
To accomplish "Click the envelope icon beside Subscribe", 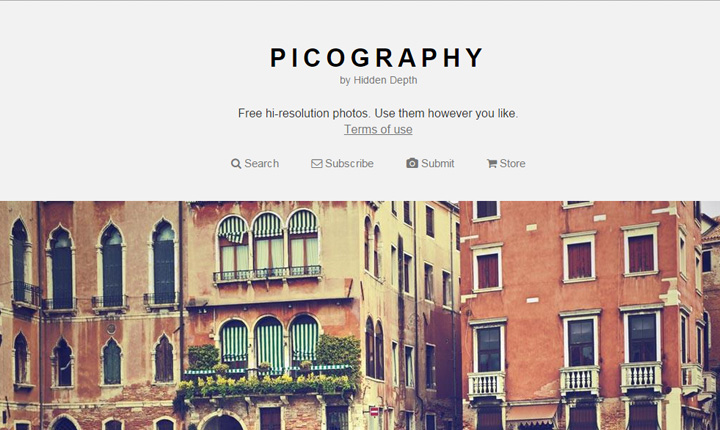I will click(x=316, y=164).
